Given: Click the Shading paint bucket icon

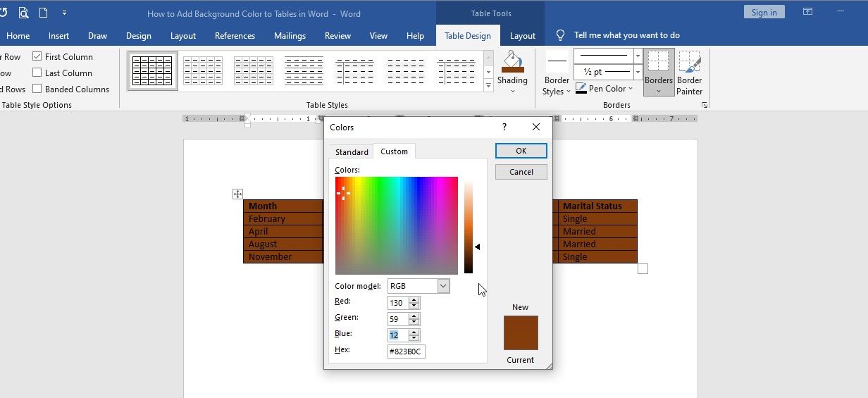Looking at the screenshot, I should [513, 62].
